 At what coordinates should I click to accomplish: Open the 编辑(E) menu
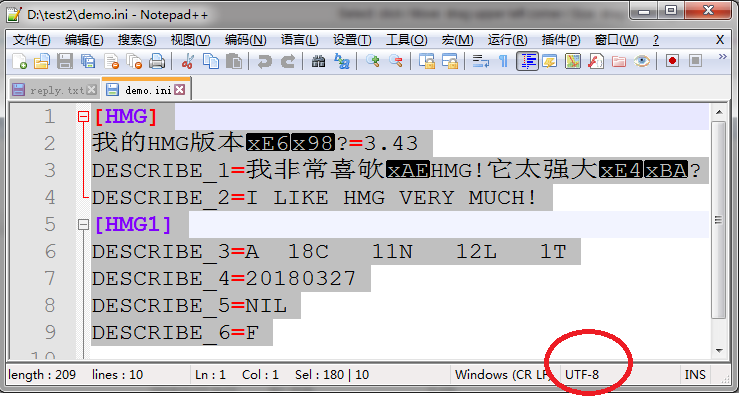click(x=84, y=40)
